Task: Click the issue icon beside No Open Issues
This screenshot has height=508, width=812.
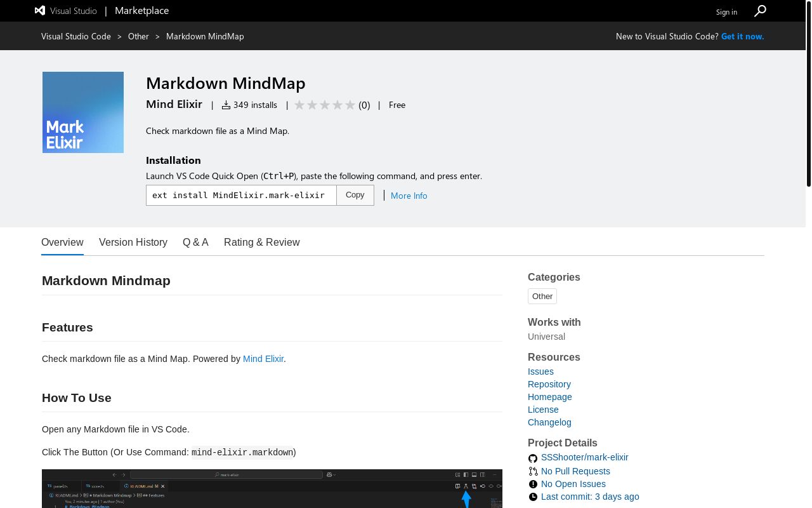Action: pos(533,484)
